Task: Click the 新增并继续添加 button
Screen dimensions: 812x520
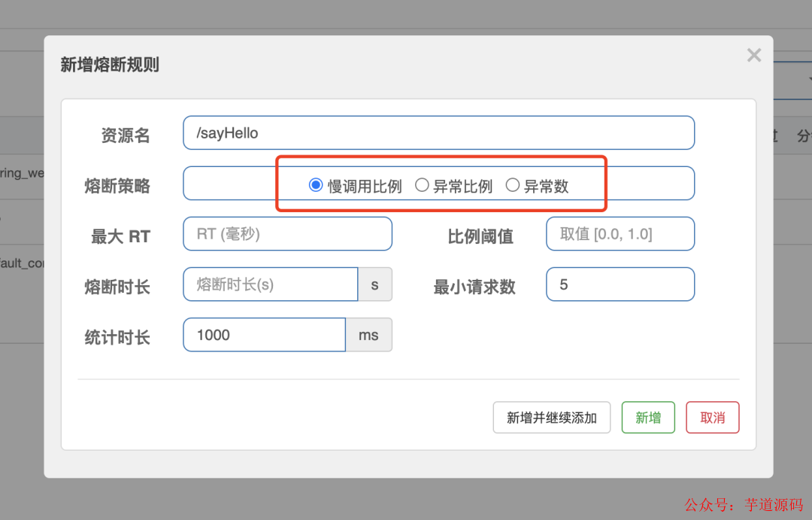Action: (551, 418)
